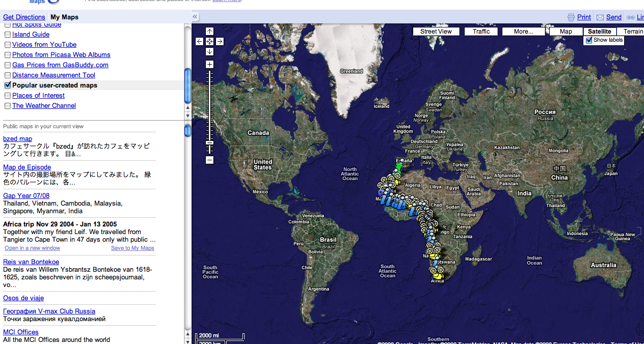Toggle the Show labels checkbox
The height and width of the screenshot is (344, 644).
[589, 40]
